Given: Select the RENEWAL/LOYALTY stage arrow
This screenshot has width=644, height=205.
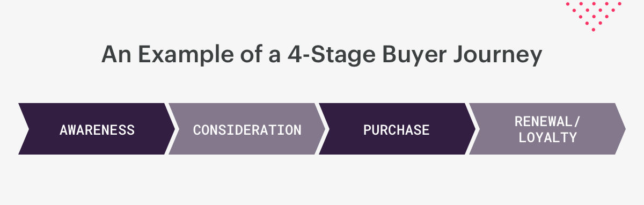Looking at the screenshot, I should coord(547,129).
